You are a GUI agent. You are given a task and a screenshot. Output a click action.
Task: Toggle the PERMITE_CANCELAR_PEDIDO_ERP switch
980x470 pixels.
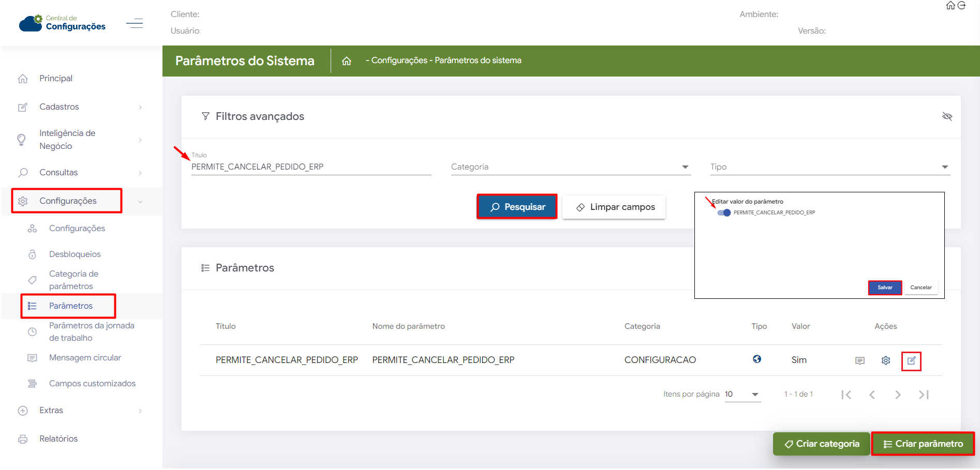point(724,213)
